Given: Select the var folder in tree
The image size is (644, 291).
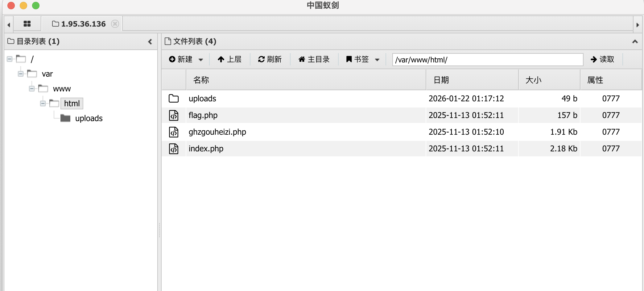Looking at the screenshot, I should pos(47,74).
